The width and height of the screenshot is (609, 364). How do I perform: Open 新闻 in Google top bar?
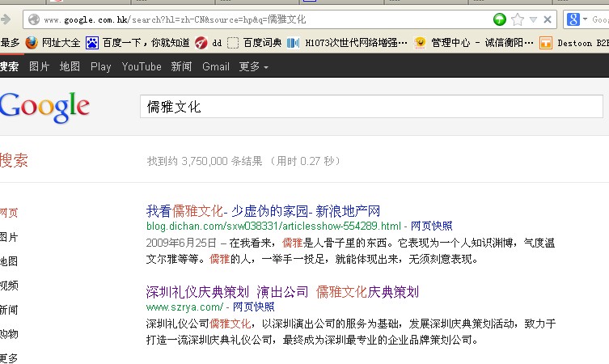[181, 67]
